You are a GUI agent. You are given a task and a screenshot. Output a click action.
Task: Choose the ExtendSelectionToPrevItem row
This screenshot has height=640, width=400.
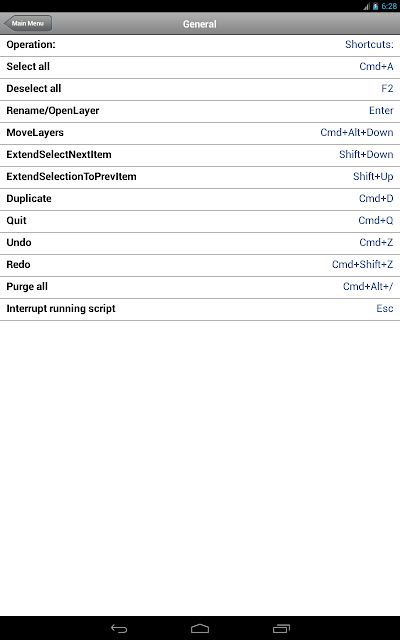pyautogui.click(x=200, y=177)
